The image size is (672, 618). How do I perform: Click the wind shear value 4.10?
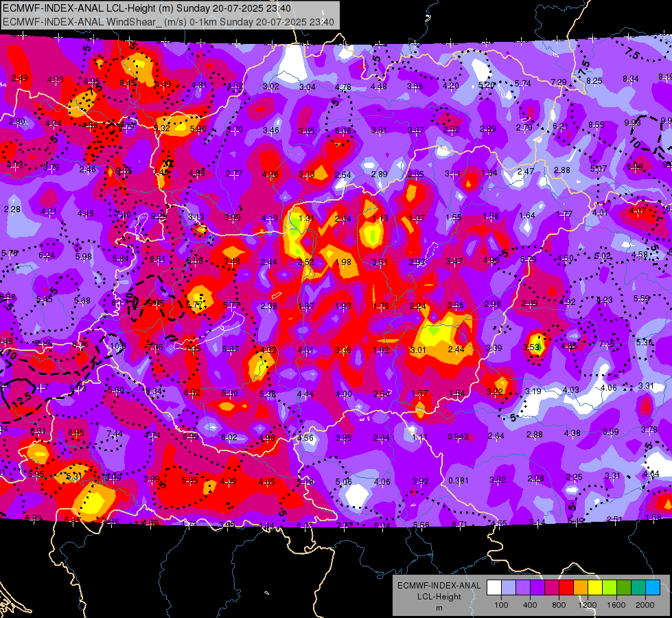[x=270, y=218]
